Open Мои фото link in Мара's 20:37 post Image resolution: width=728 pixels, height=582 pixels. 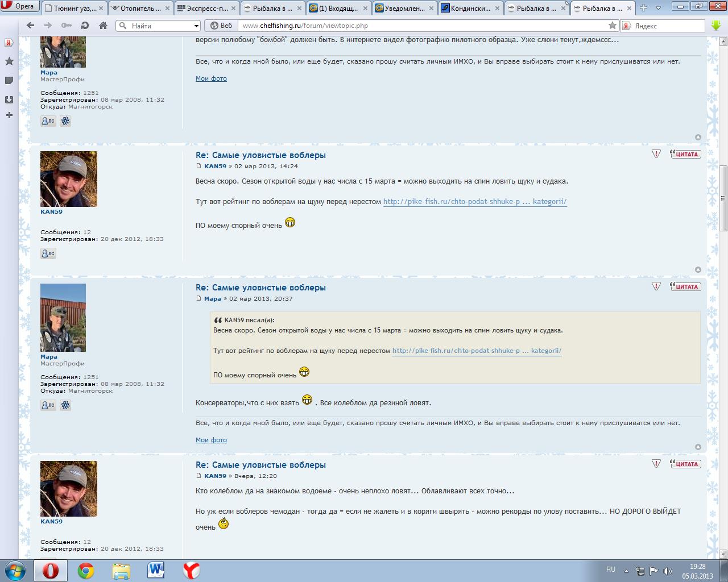tap(211, 440)
